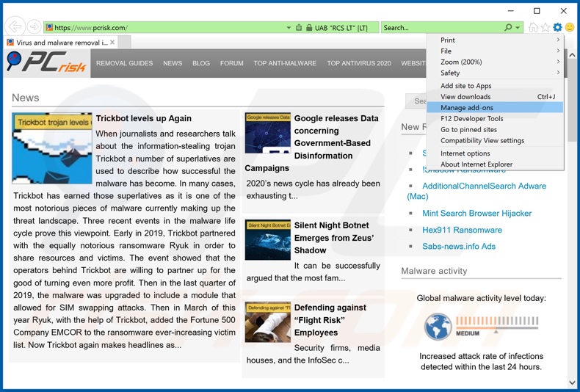Open F12 Developer Tools

496,119
